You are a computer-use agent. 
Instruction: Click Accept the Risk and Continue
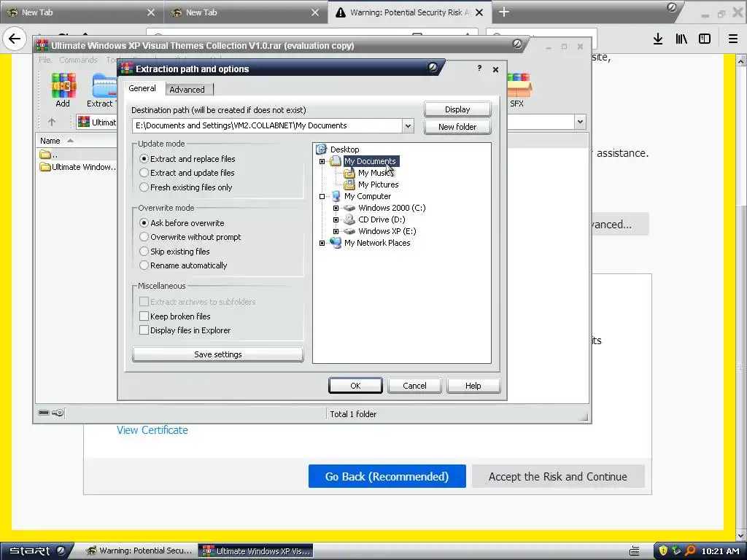click(x=558, y=476)
